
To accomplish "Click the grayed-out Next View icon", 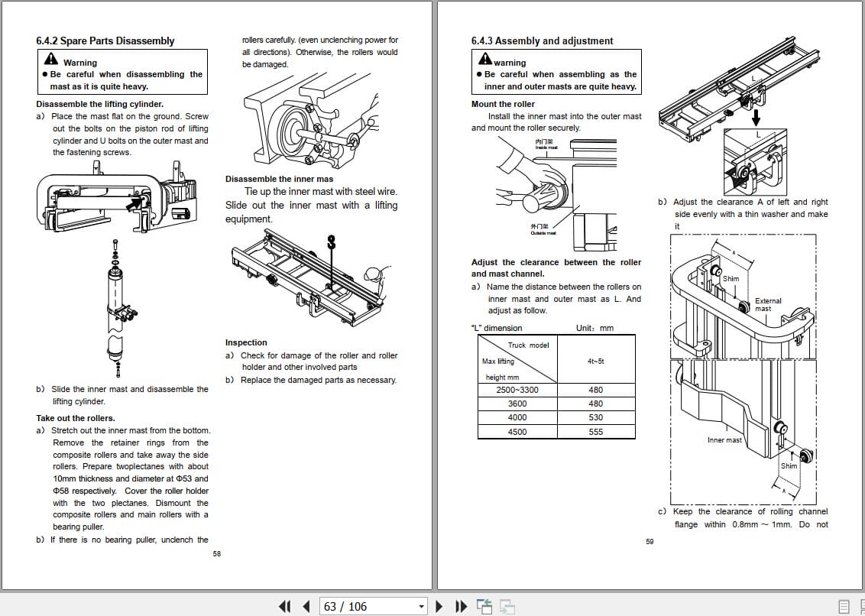I will tap(506, 605).
